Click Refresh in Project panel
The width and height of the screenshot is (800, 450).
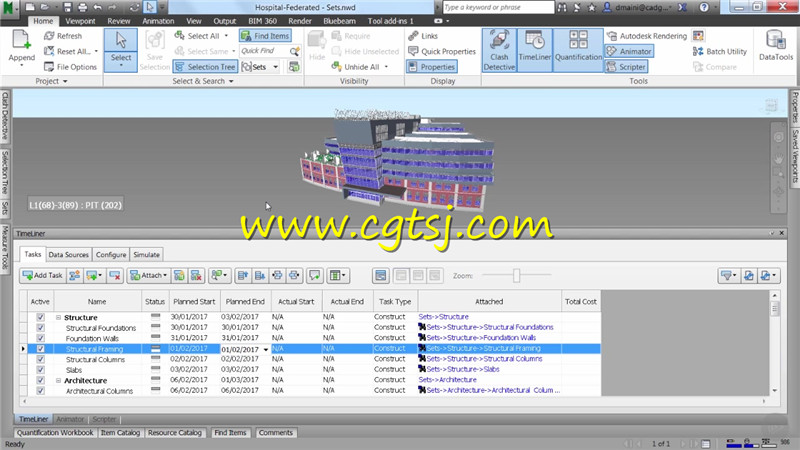[63, 36]
